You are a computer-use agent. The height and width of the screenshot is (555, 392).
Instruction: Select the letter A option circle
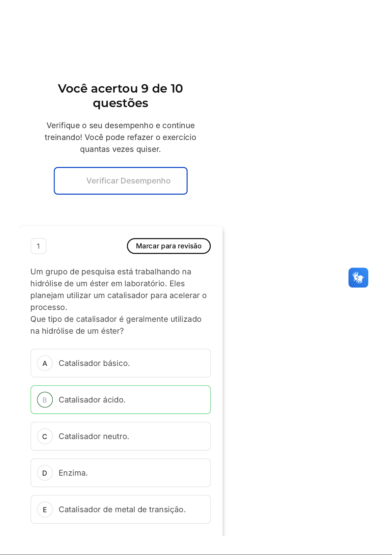tap(45, 363)
